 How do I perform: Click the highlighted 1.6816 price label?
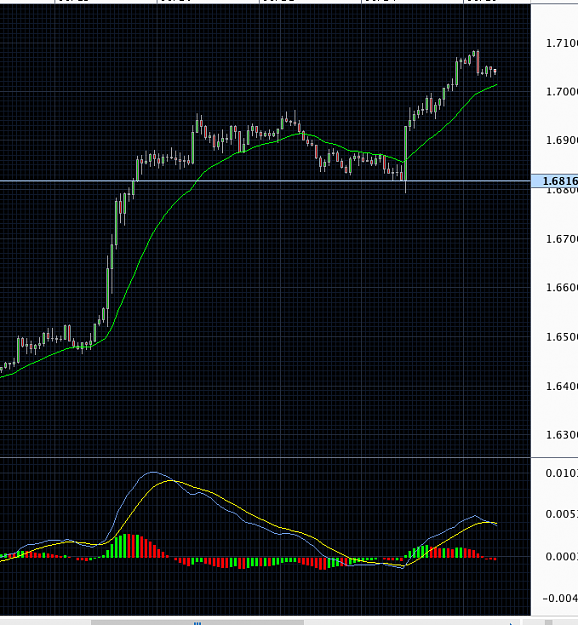[555, 181]
